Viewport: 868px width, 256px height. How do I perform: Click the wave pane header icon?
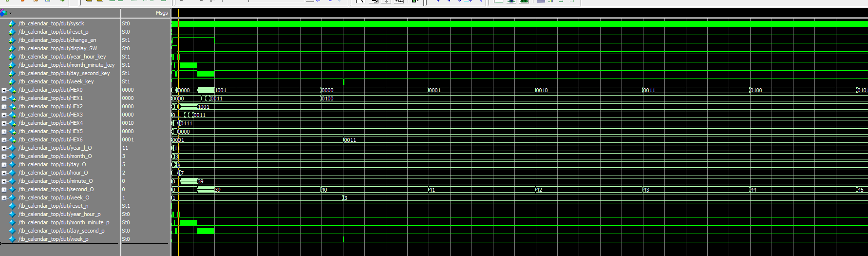click(x=4, y=13)
